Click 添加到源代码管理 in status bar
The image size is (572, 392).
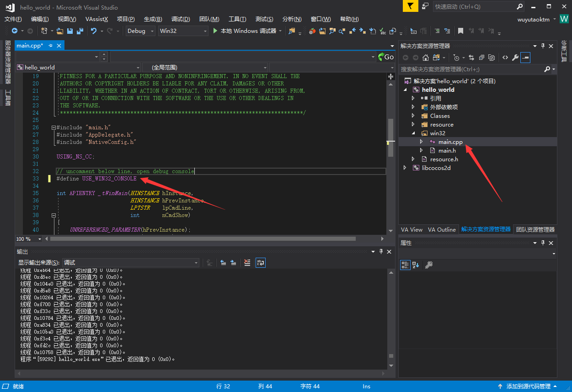[528, 387]
